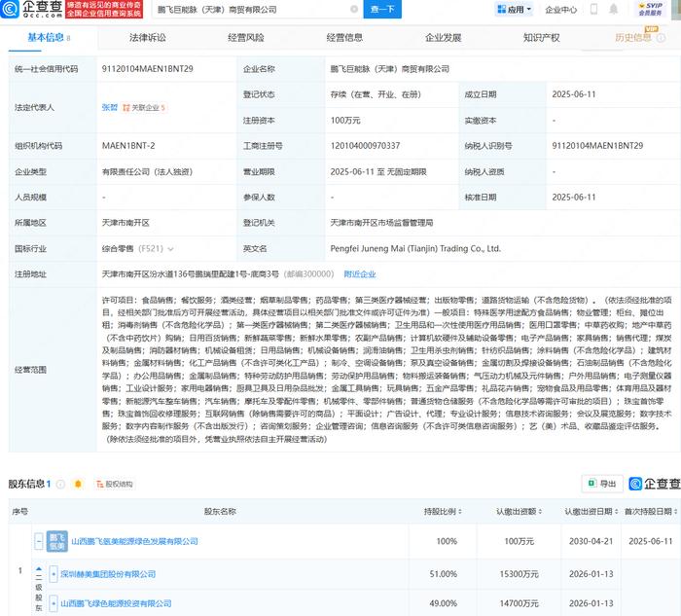The width and height of the screenshot is (681, 616).
Task: Collapse the 山西鹏飞氢美能源绿色发展有限公司 row
Action: click(x=39, y=541)
